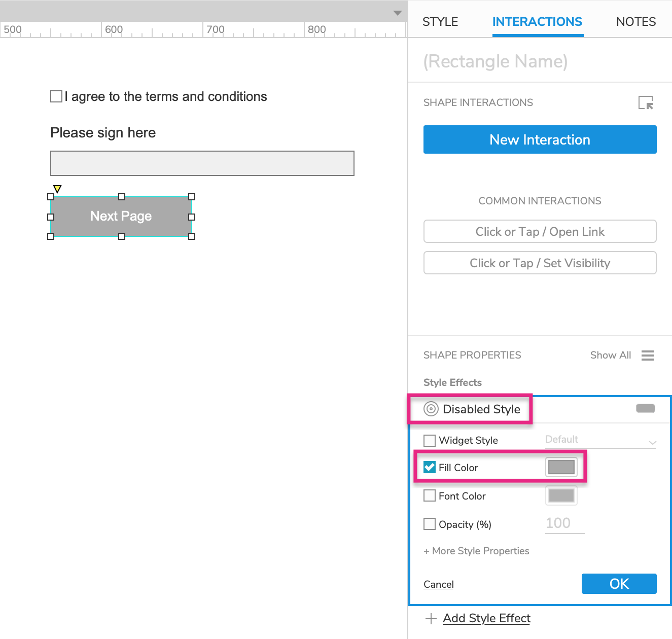Screen dimensions: 672x639
Task: Click the shape interactions pointer icon
Action: [x=646, y=102]
